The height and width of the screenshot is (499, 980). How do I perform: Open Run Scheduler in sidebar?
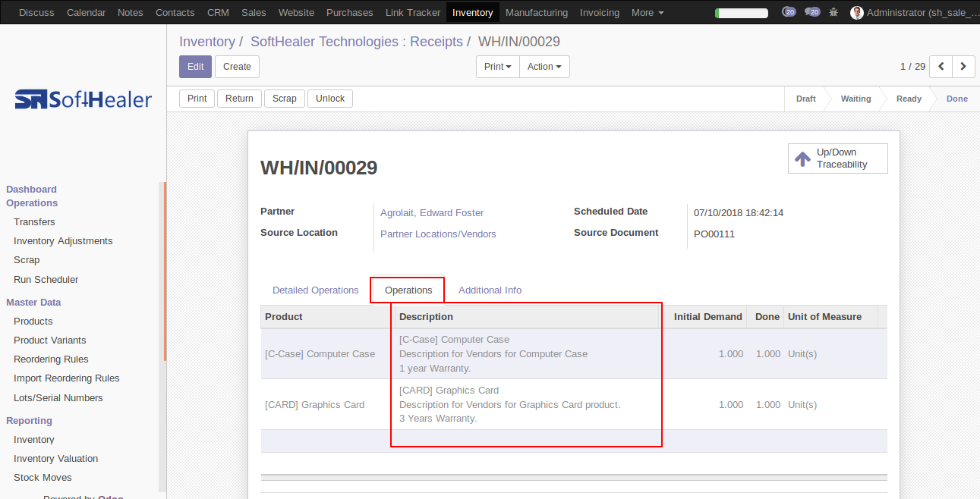click(x=46, y=280)
